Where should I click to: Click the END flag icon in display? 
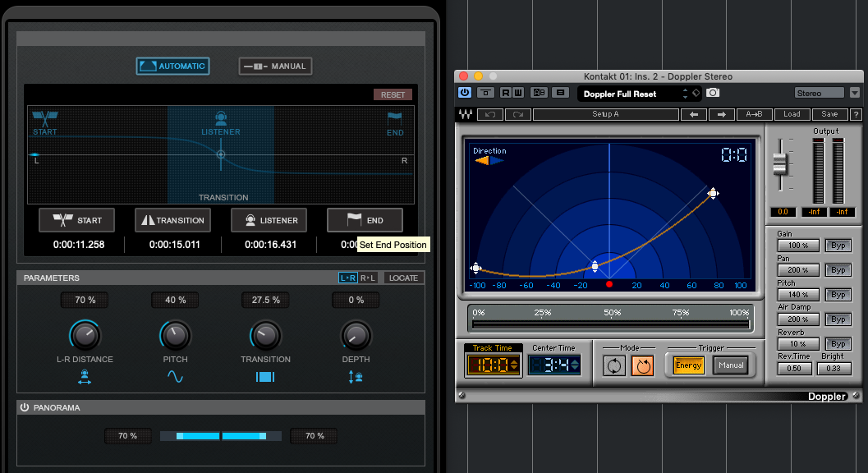[x=395, y=118]
